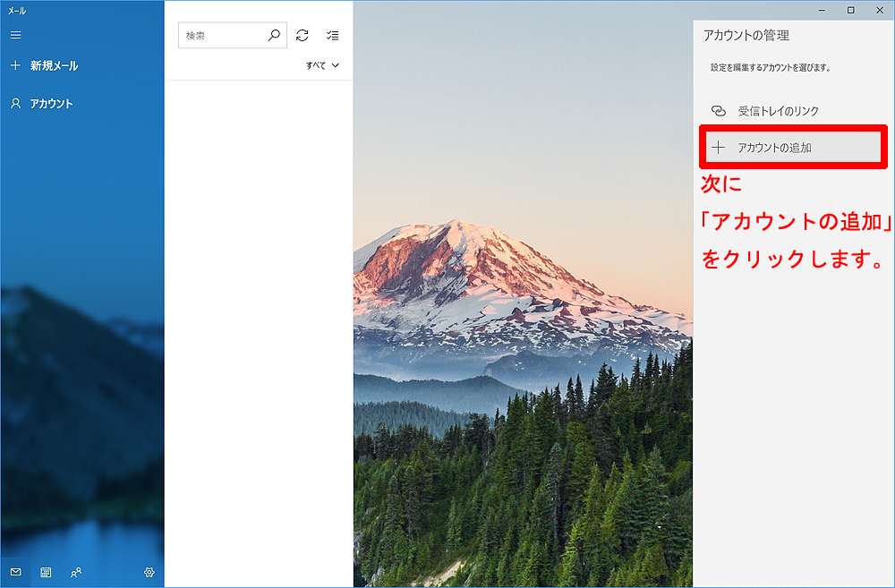Click the 新規メール label to compose

point(54,65)
